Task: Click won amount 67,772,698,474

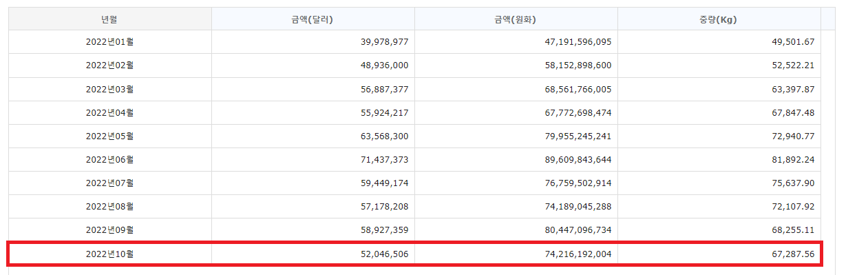Action: coord(579,112)
